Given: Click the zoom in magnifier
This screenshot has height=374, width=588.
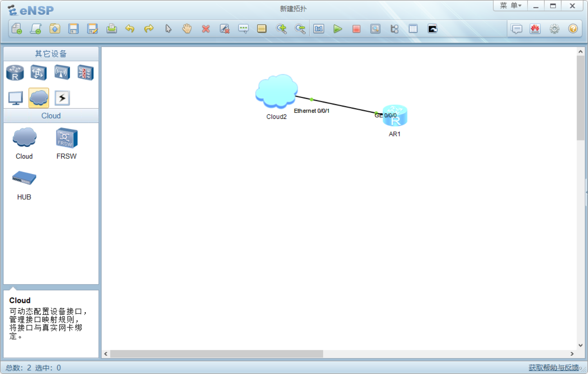Looking at the screenshot, I should point(281,29).
